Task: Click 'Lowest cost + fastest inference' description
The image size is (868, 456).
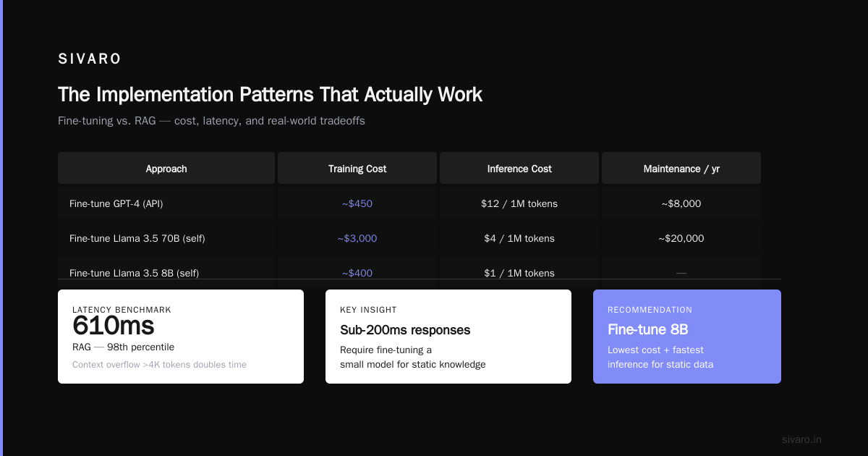Action: 660,357
